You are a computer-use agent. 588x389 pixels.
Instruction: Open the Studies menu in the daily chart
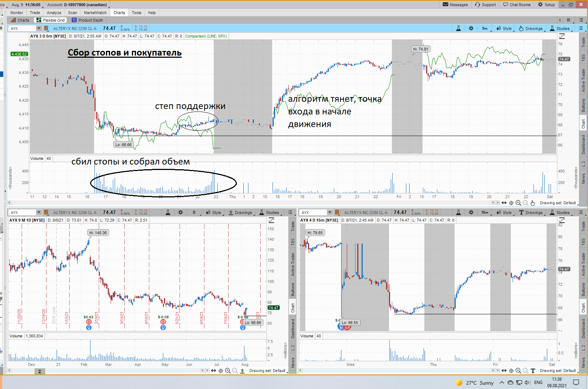(269, 213)
